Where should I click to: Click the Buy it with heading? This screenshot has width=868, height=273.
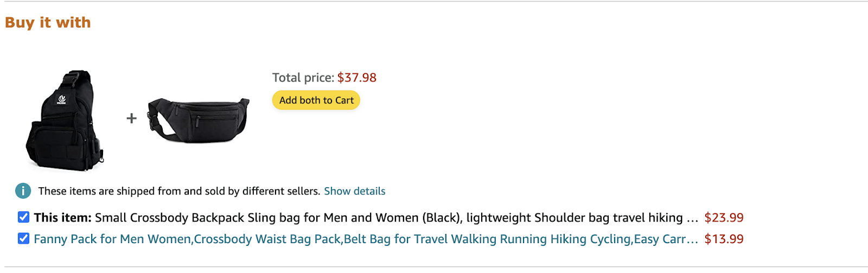click(48, 23)
